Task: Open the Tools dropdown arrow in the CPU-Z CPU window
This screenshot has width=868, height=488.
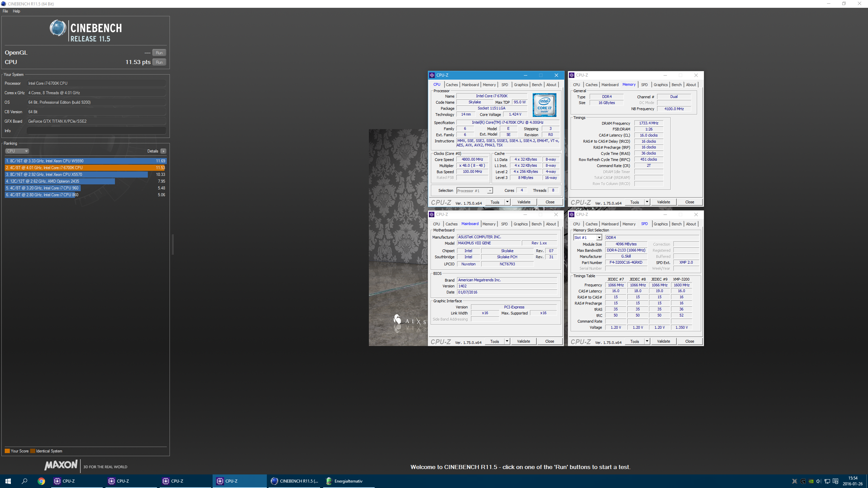Action: (507, 202)
